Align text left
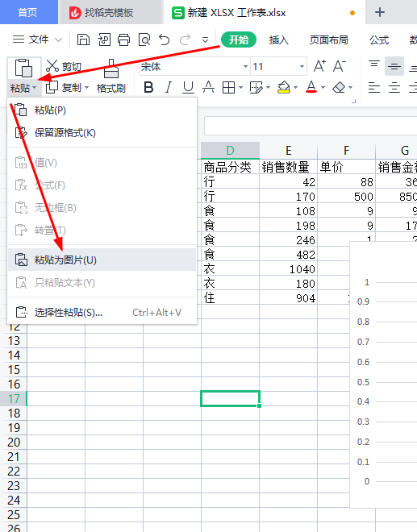Image resolution: width=417 pixels, height=532 pixels. click(374, 88)
